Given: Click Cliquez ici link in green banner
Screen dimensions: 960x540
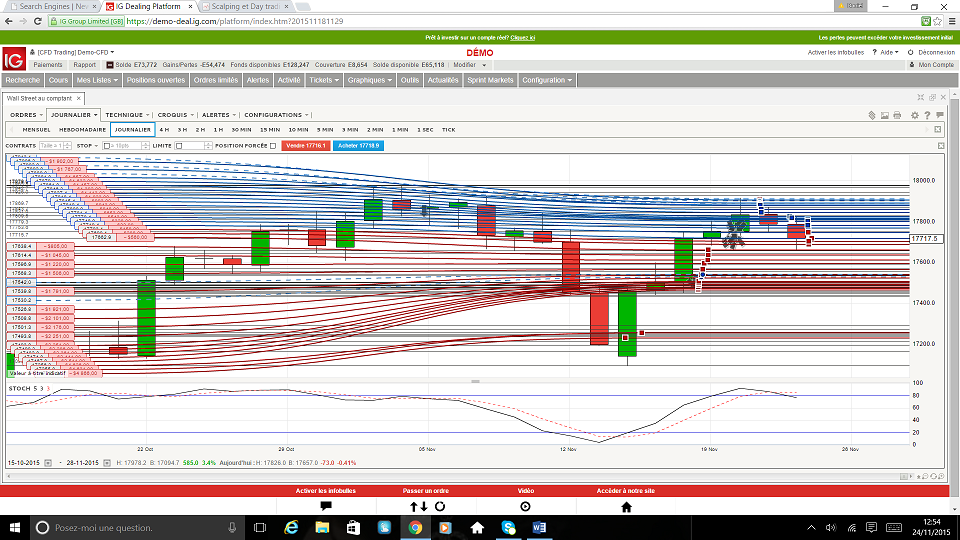Looking at the screenshot, I should (x=522, y=38).
